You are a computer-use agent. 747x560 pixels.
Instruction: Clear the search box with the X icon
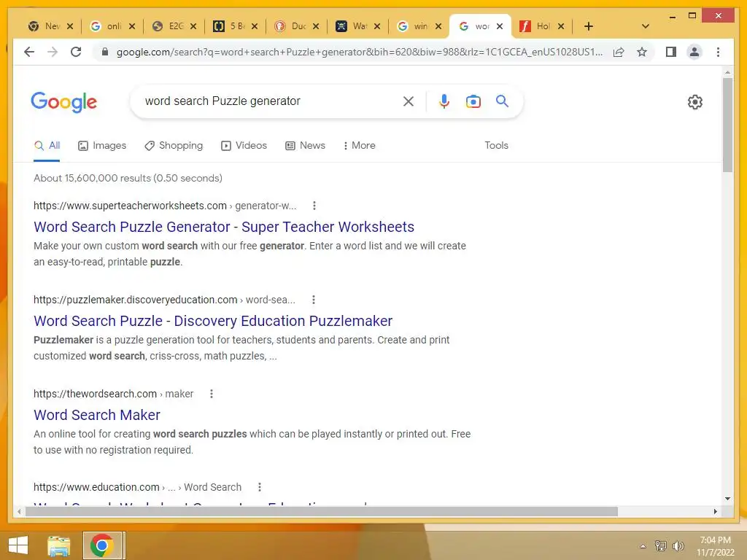409,101
